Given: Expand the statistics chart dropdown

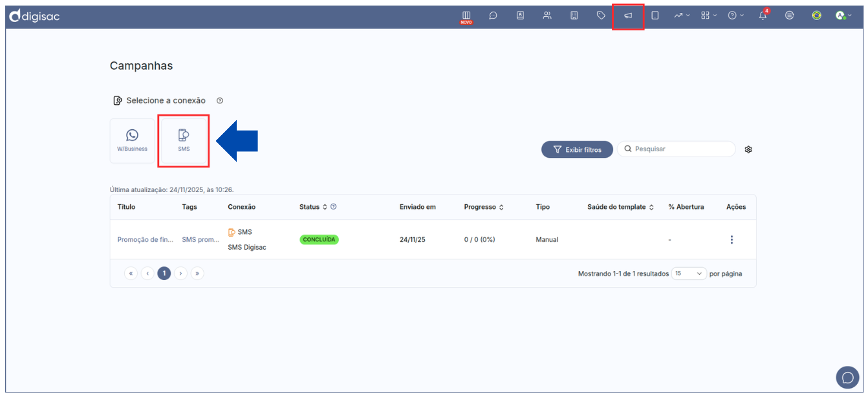Looking at the screenshot, I should (682, 16).
